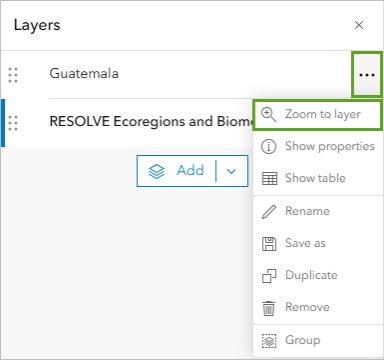The image size is (384, 360).
Task: Choose Remove from the menu
Action: (318, 307)
